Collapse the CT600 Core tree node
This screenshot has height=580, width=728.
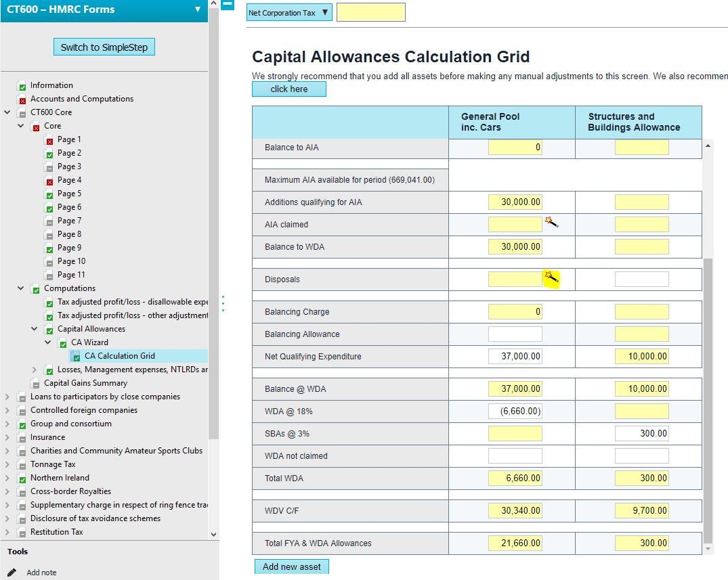tap(7, 112)
